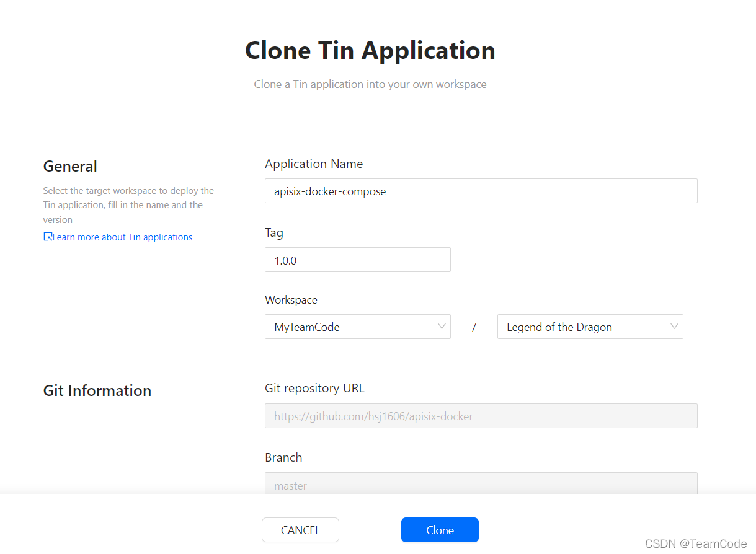Image resolution: width=756 pixels, height=554 pixels.
Task: Click the Workspace label text
Action: click(291, 299)
